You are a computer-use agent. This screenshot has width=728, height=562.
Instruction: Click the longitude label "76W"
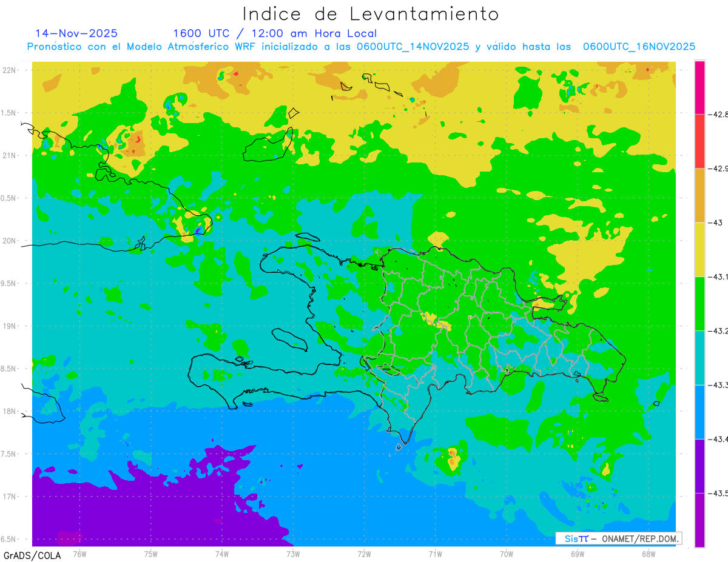coord(79,554)
